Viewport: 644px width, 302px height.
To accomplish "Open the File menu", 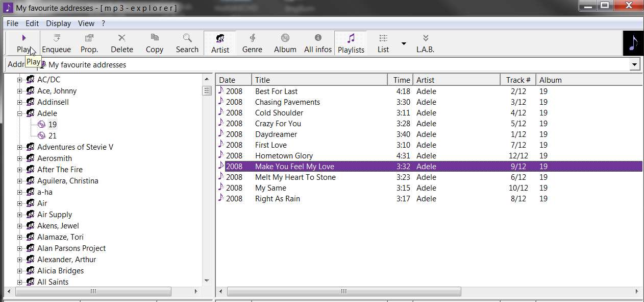I will pyautogui.click(x=12, y=24).
